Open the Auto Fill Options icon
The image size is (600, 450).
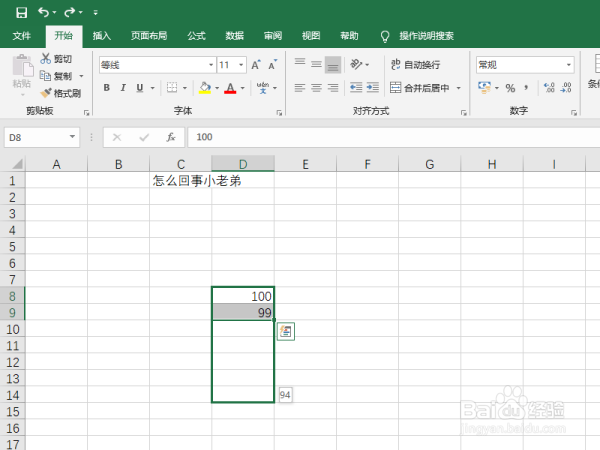tap(286, 331)
